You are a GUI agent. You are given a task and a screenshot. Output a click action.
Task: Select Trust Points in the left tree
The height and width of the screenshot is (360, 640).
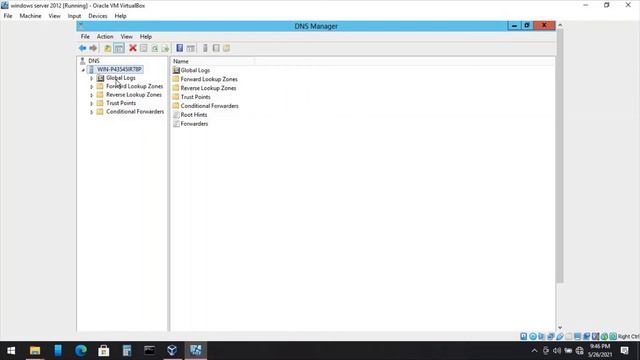coord(121,103)
